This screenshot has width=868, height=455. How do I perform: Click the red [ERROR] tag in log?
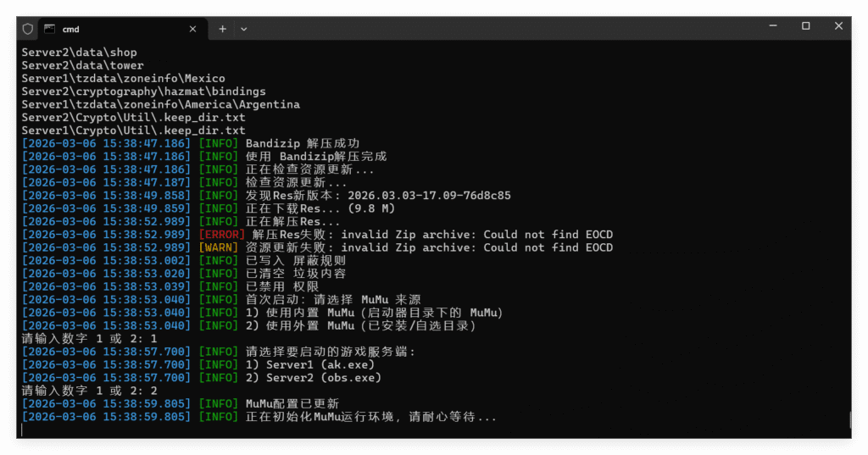[221, 235]
